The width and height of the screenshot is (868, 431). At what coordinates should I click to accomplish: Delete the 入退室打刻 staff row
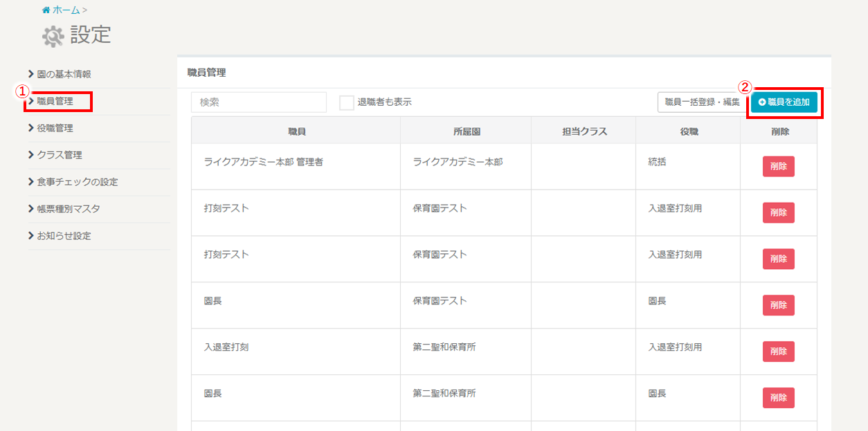(x=778, y=351)
